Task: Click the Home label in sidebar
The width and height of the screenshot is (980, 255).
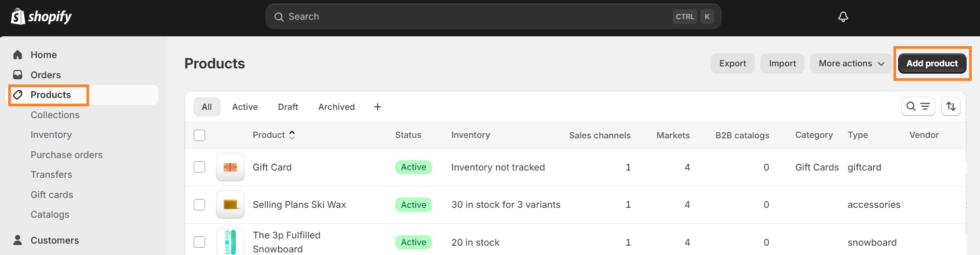Action: click(x=44, y=54)
